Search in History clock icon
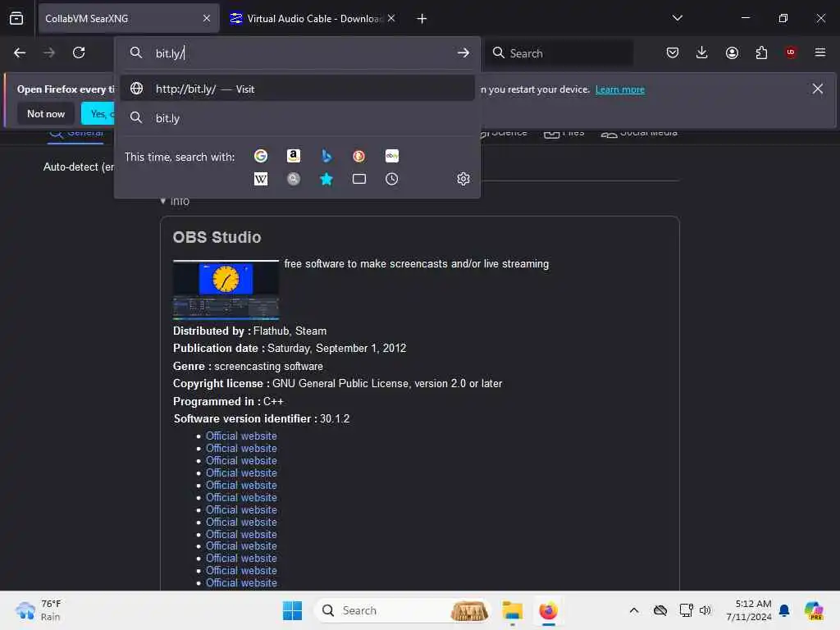 [391, 179]
